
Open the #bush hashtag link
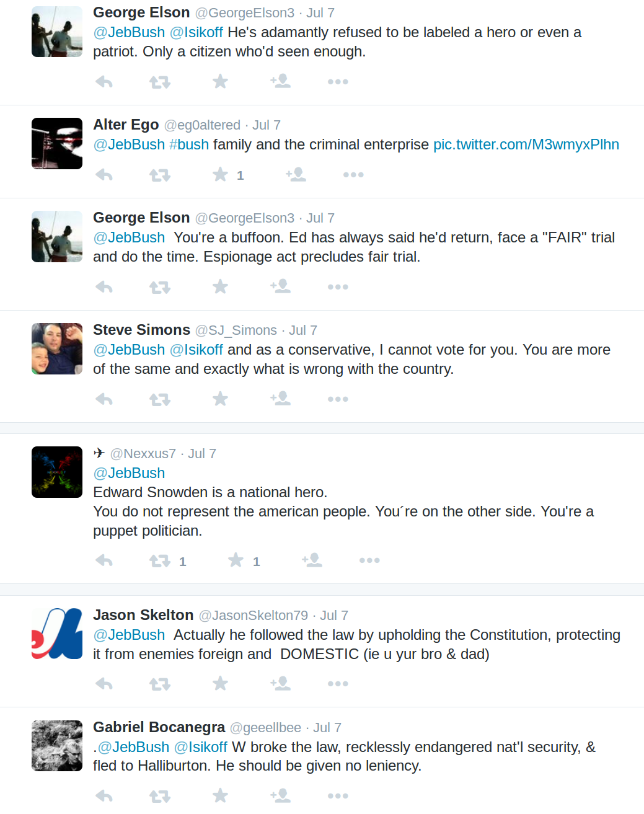(x=189, y=144)
